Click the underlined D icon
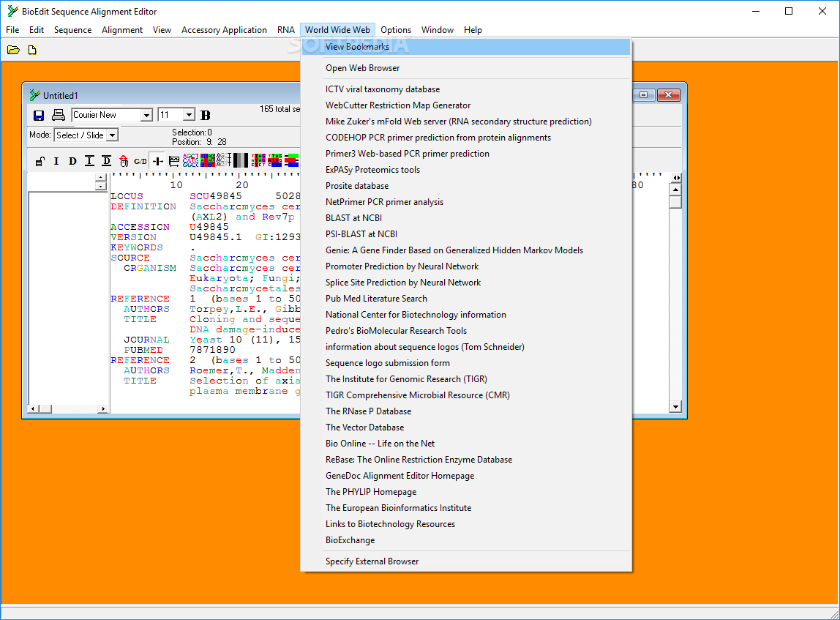840x620 pixels. click(x=107, y=161)
